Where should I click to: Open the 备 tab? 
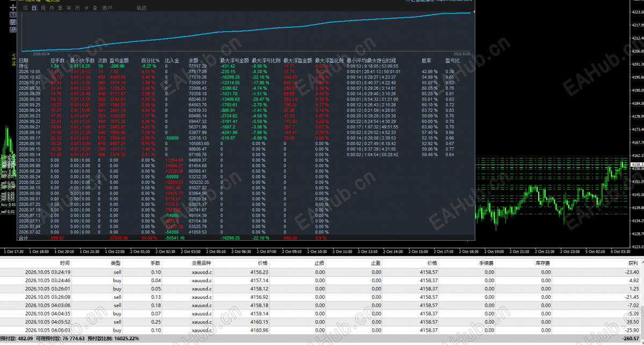pyautogui.click(x=95, y=8)
